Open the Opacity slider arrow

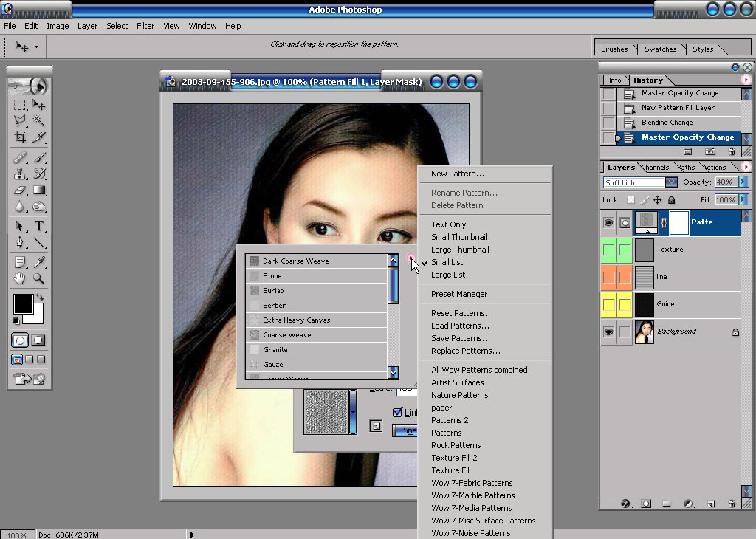tap(744, 182)
